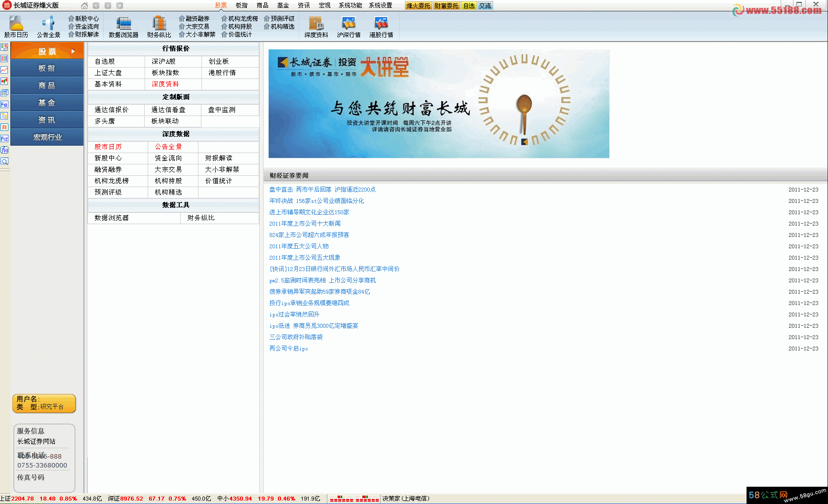Read news 824家上市公司超六成年报预喜
The height and width of the screenshot is (504, 828).
(x=309, y=235)
